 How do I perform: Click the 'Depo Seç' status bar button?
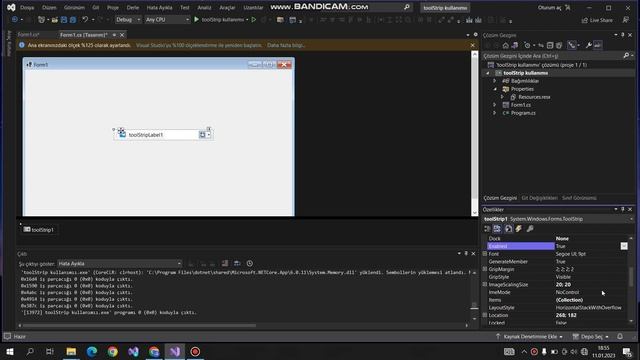click(x=590, y=337)
